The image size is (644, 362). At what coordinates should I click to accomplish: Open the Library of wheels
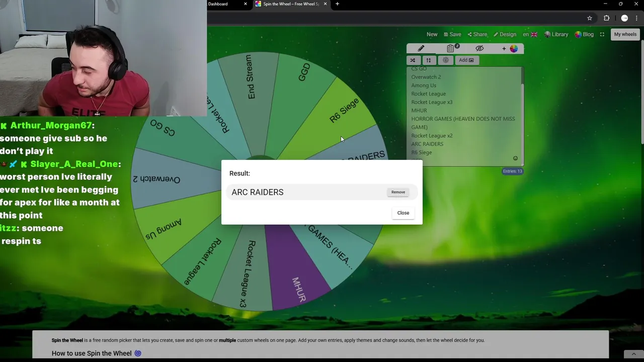coord(556,35)
